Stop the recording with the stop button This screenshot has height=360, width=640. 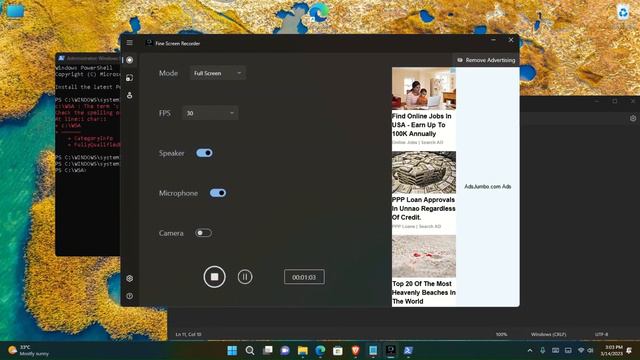(x=214, y=277)
